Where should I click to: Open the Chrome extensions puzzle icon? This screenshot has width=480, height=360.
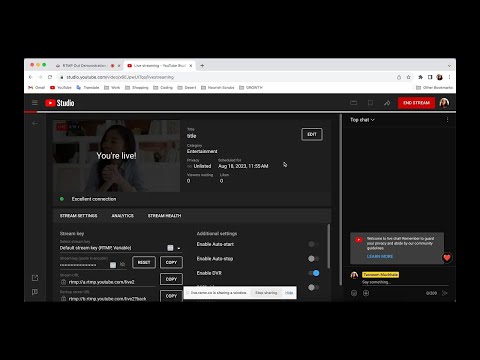tap(420, 77)
